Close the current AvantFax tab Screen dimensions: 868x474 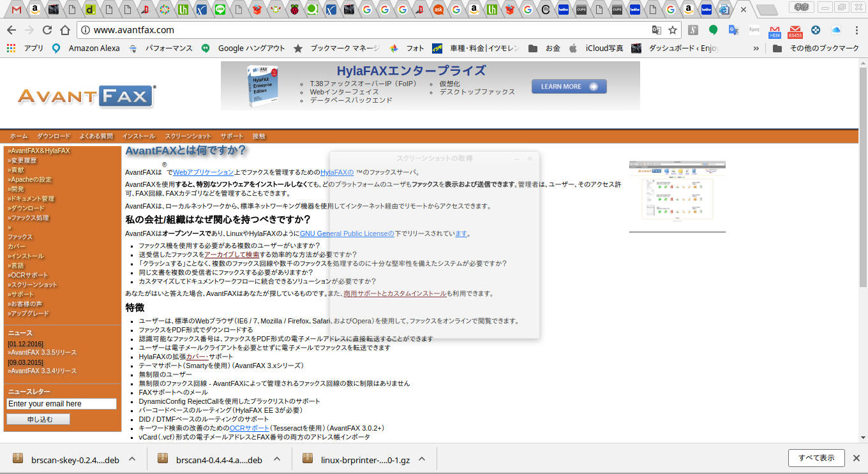coord(744,10)
